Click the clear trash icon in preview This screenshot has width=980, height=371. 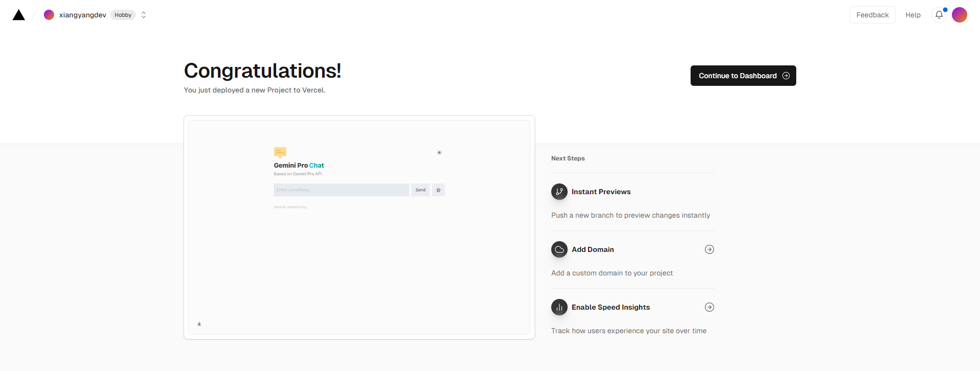[438, 190]
